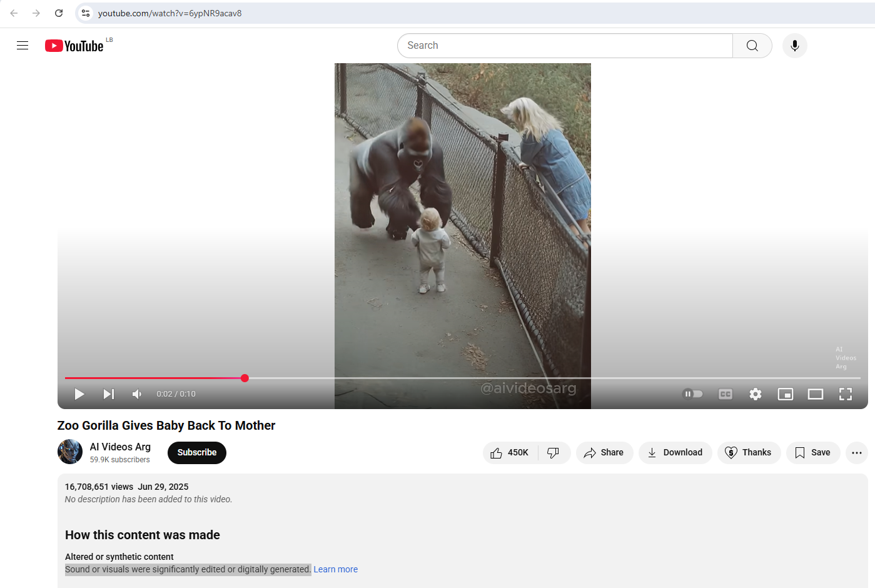Dislike the video
875x588 pixels.
(553, 452)
